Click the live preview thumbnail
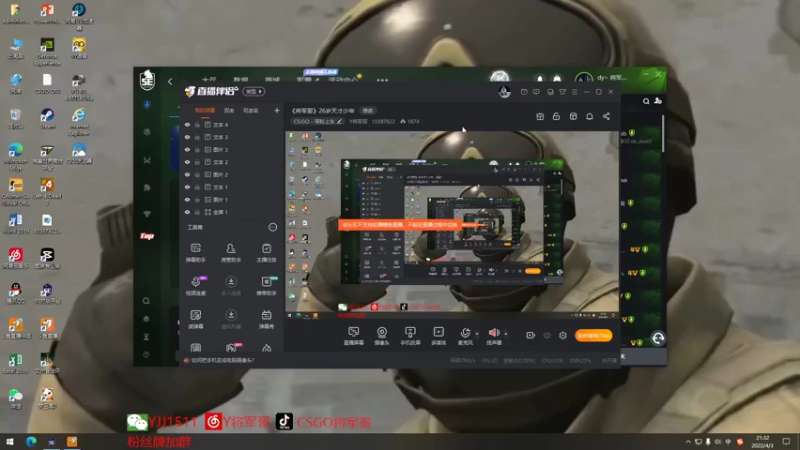The height and width of the screenshot is (450, 800). click(452, 221)
